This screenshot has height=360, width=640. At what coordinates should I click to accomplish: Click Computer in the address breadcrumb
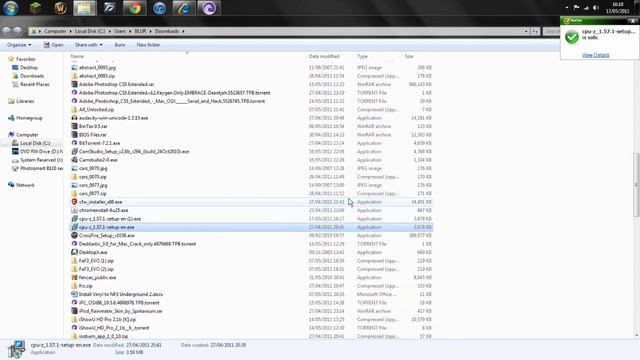click(55, 31)
